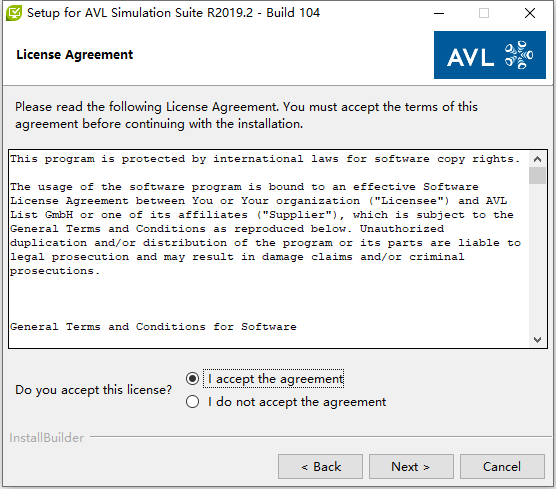This screenshot has height=489, width=556.
Task: Close the AVL setup window
Action: (530, 13)
